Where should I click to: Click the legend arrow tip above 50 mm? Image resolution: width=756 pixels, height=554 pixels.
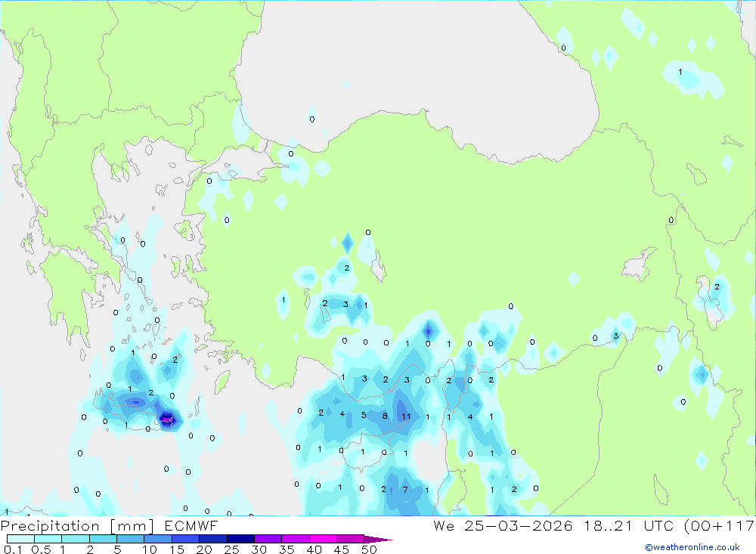click(379, 540)
